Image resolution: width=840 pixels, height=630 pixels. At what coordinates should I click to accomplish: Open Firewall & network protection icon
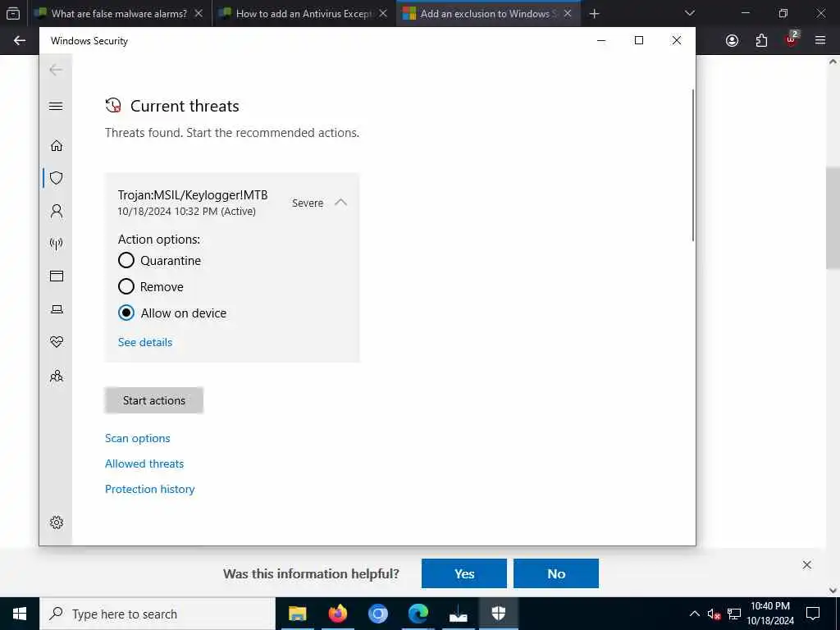tap(57, 244)
